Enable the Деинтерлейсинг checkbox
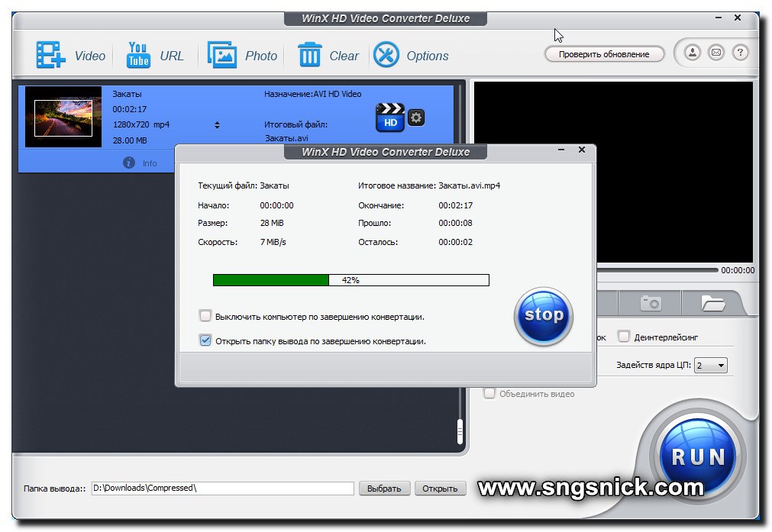The height and width of the screenshot is (532, 772). pos(624,336)
